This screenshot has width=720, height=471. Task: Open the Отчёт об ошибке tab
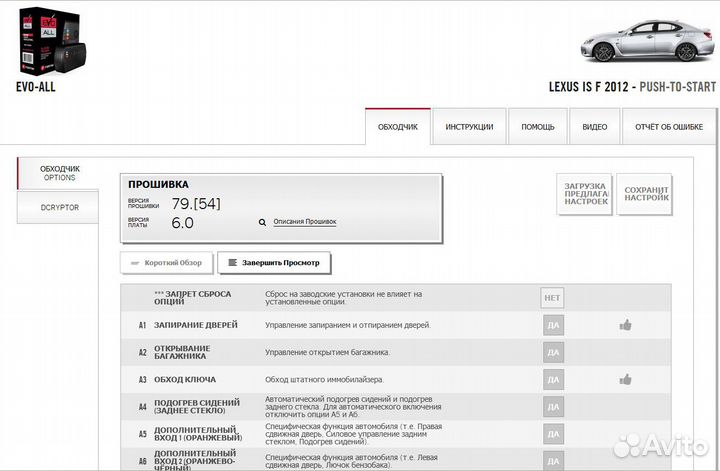[668, 127]
